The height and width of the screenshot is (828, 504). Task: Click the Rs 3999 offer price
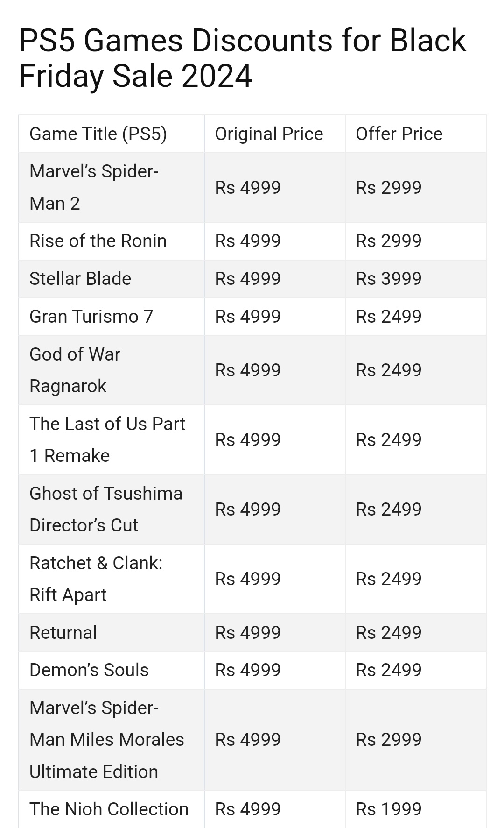tap(389, 279)
